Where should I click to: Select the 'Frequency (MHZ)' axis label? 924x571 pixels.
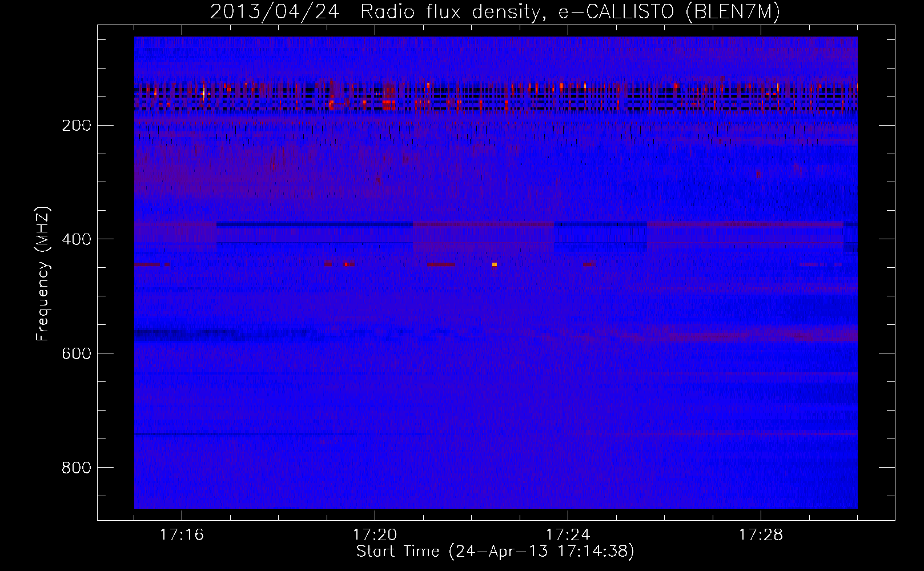[x=43, y=274]
